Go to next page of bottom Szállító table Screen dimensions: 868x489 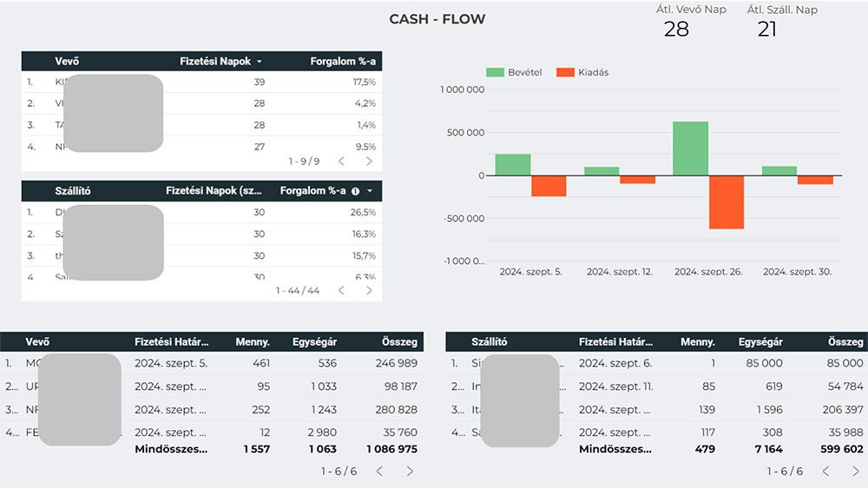pos(855,471)
